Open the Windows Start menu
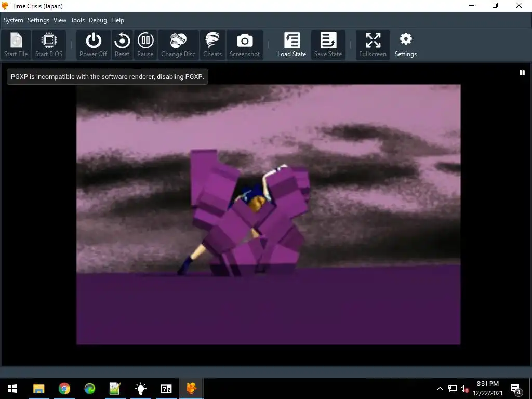The height and width of the screenshot is (399, 532). (12, 389)
